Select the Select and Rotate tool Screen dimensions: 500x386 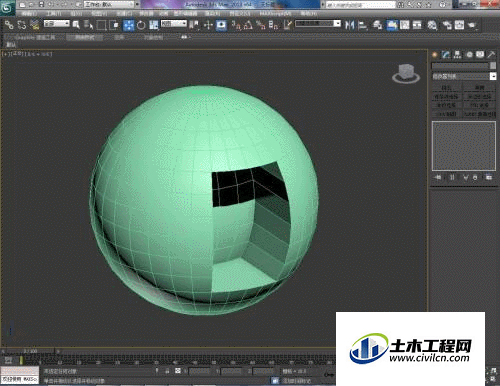tap(141, 25)
